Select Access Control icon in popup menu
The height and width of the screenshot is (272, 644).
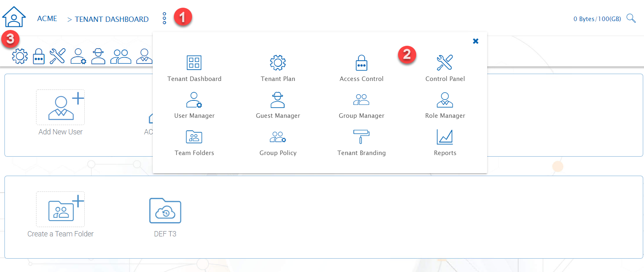(362, 63)
